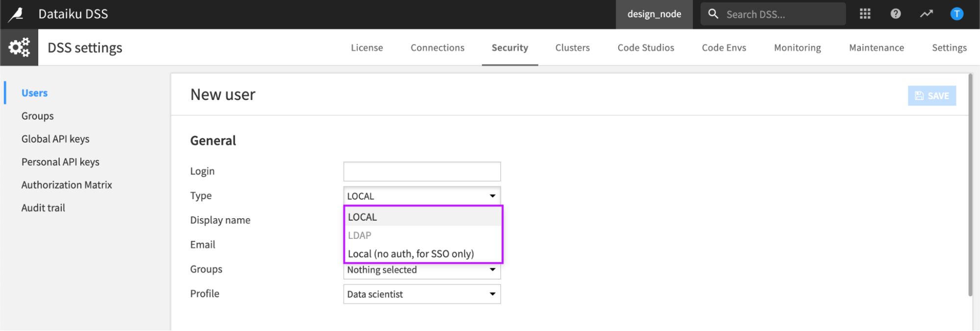Select the Security tab
Viewport: 980px width, 331px height.
click(510, 48)
